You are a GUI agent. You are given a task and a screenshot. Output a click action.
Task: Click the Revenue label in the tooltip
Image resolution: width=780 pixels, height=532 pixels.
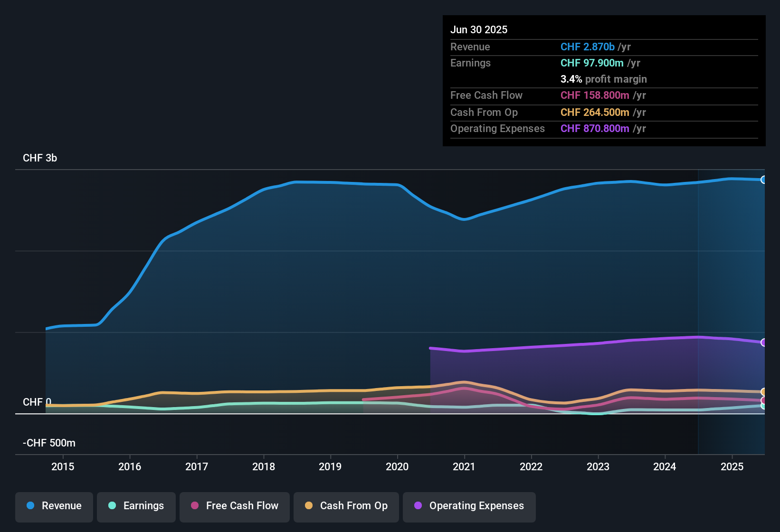pos(470,47)
